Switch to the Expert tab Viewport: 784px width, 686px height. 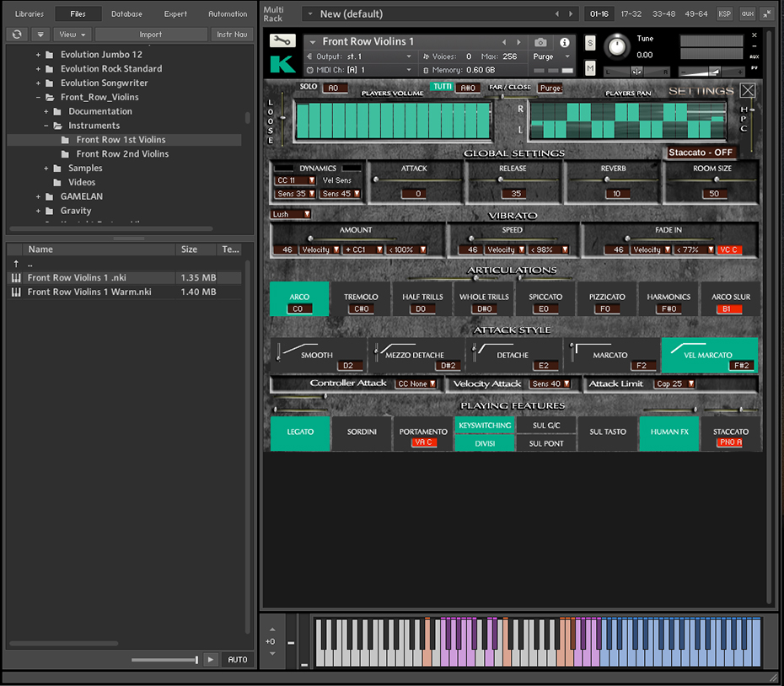click(x=175, y=14)
